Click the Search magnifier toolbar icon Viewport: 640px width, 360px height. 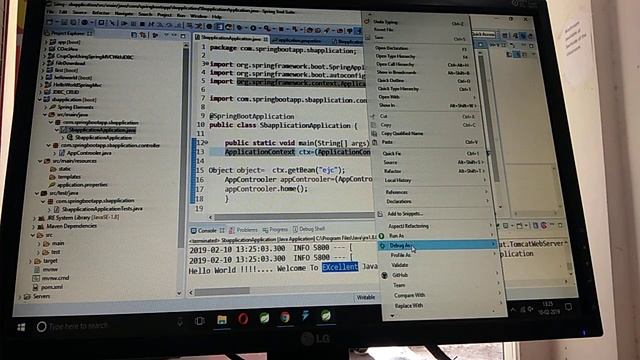pos(267,29)
